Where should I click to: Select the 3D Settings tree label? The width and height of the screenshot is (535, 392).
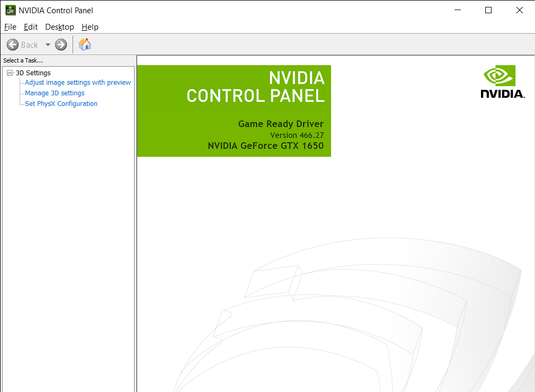click(x=33, y=73)
